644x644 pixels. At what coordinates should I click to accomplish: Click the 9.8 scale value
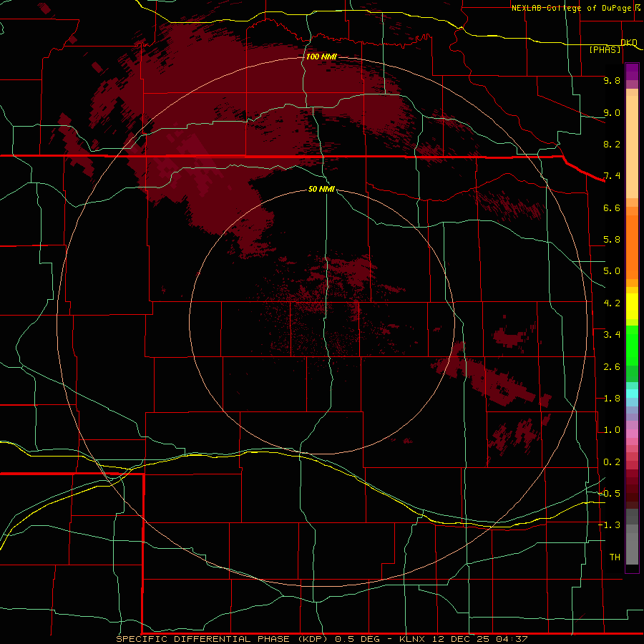[612, 80]
